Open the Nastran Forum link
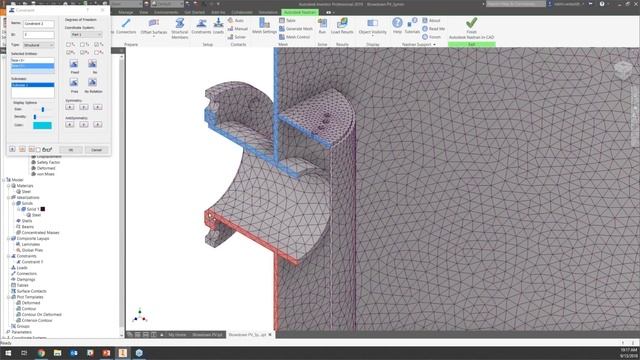The width and height of the screenshot is (640, 360). (431, 37)
